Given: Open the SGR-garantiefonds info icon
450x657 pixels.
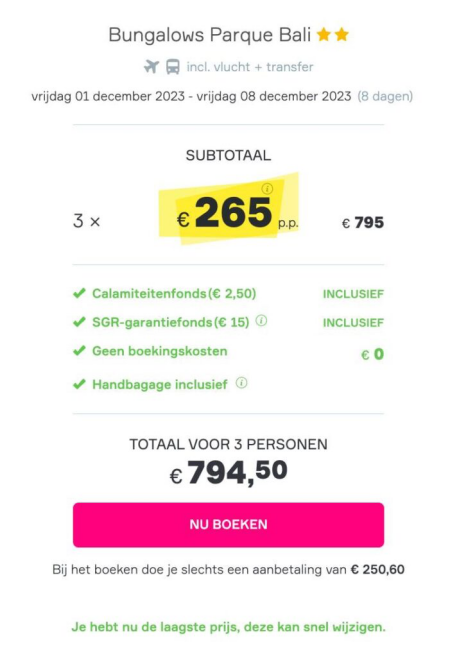Looking at the screenshot, I should coord(261,321).
